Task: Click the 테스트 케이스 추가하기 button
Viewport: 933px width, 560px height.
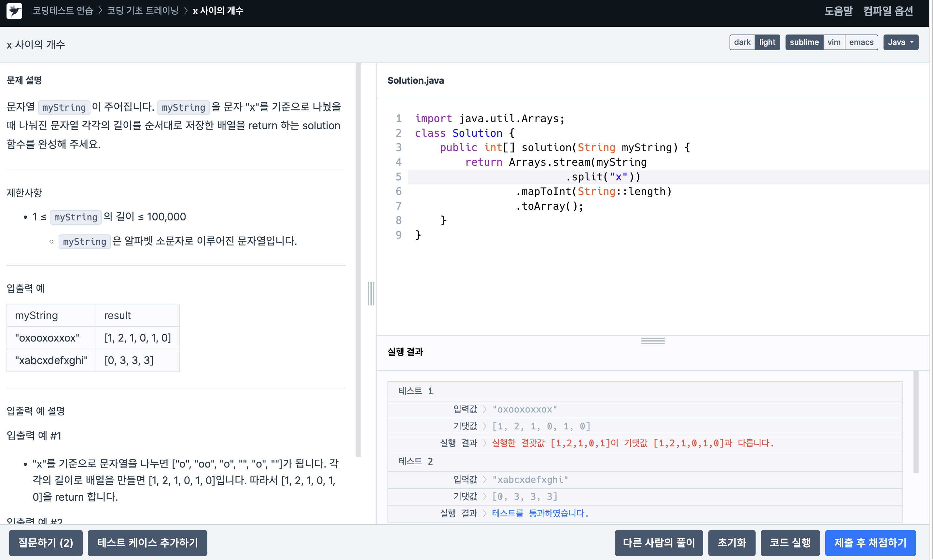Action: 147,543
